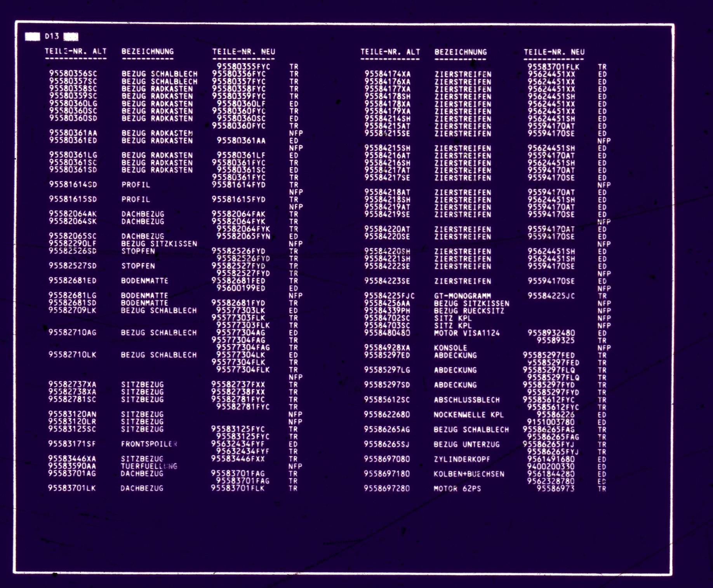Image resolution: width=713 pixels, height=588 pixels.
Task: Select the ABSCHLUSSBLECH description
Action: coord(467,400)
